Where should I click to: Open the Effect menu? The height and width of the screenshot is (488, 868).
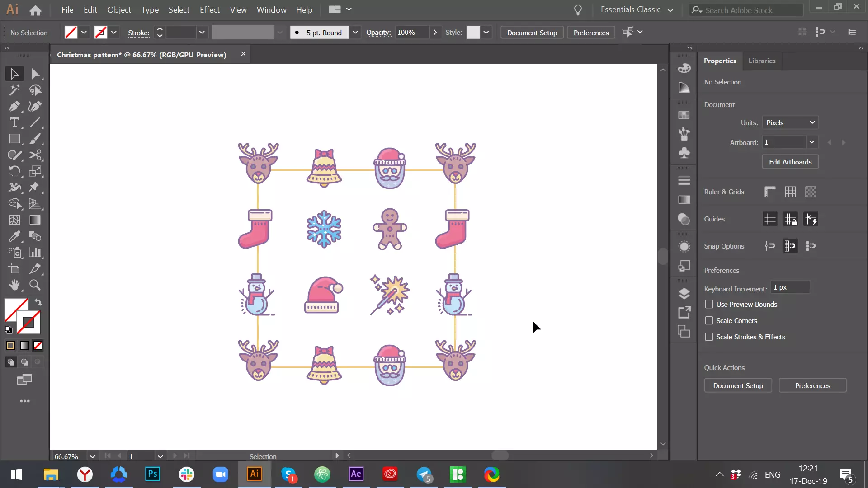[x=209, y=10]
